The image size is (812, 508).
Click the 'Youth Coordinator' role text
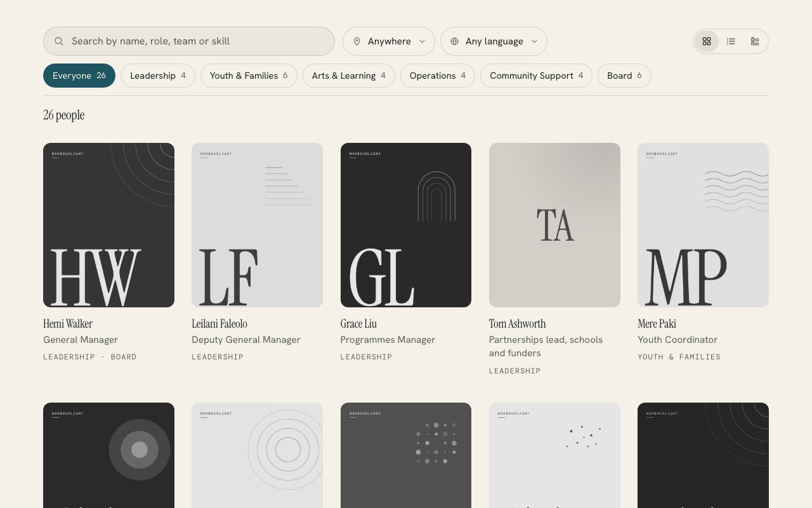(x=678, y=340)
